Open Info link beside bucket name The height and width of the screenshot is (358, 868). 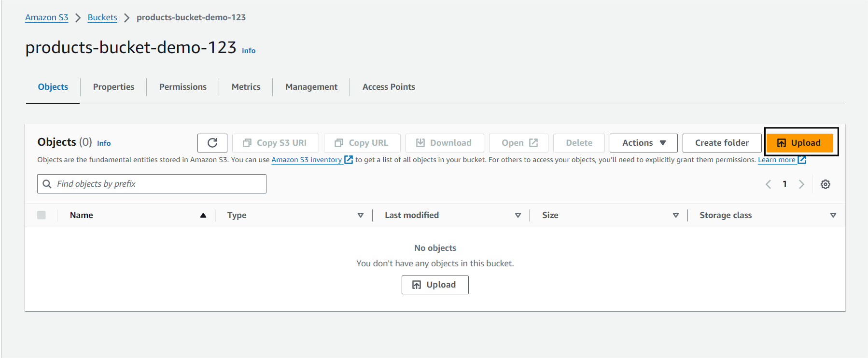click(x=249, y=51)
